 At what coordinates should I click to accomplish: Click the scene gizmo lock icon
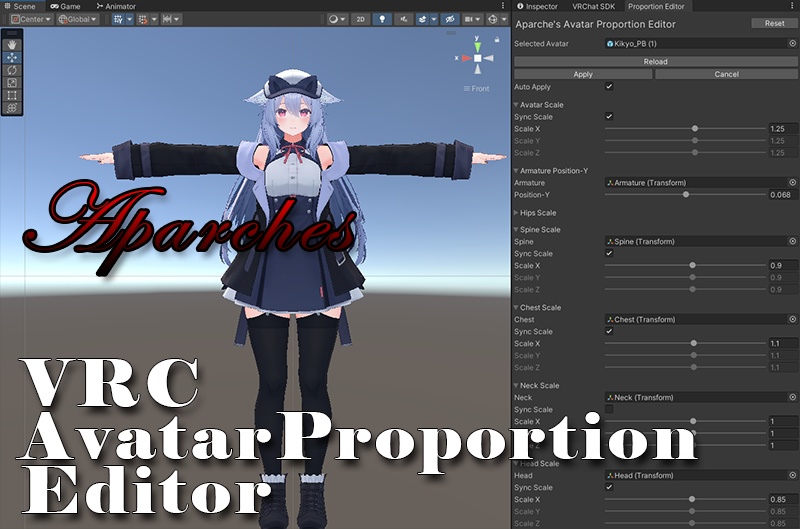click(496, 39)
